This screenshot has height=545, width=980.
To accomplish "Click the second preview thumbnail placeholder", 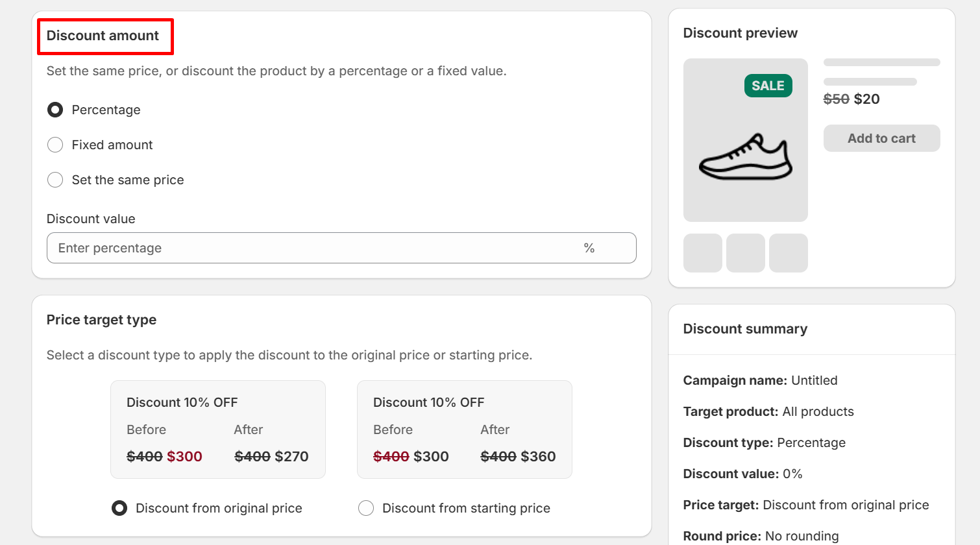I will (745, 253).
